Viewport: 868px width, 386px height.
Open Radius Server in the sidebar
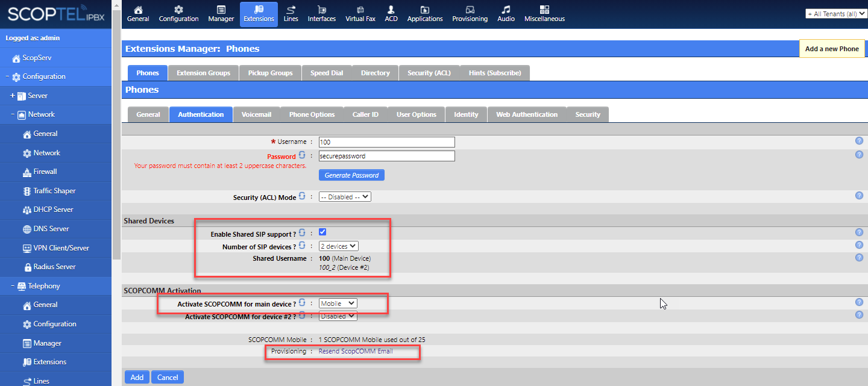55,267
